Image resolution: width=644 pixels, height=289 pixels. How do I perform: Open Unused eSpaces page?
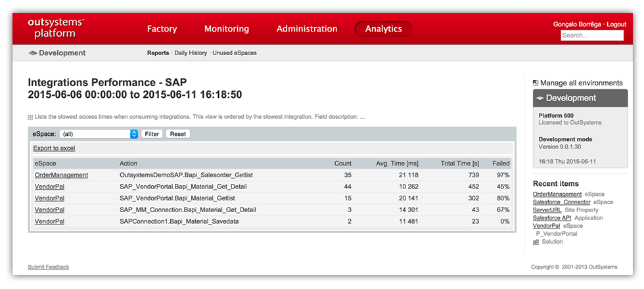pyautogui.click(x=235, y=53)
